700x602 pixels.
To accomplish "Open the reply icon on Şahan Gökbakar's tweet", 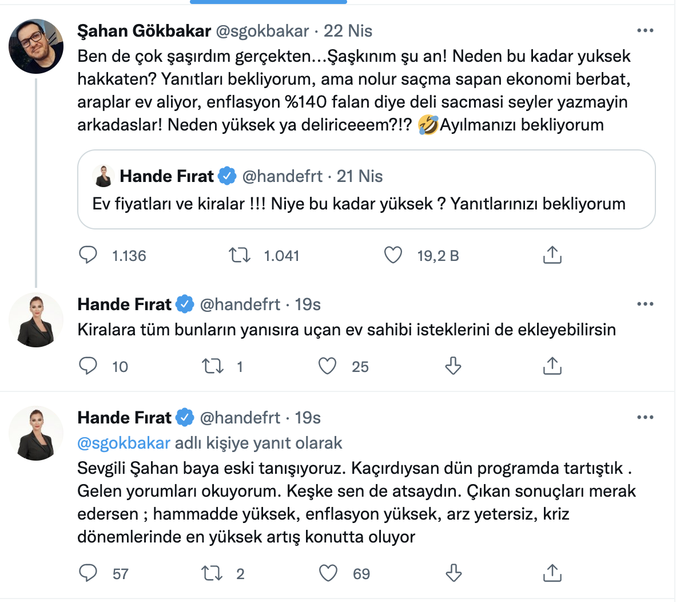I will 88,256.
